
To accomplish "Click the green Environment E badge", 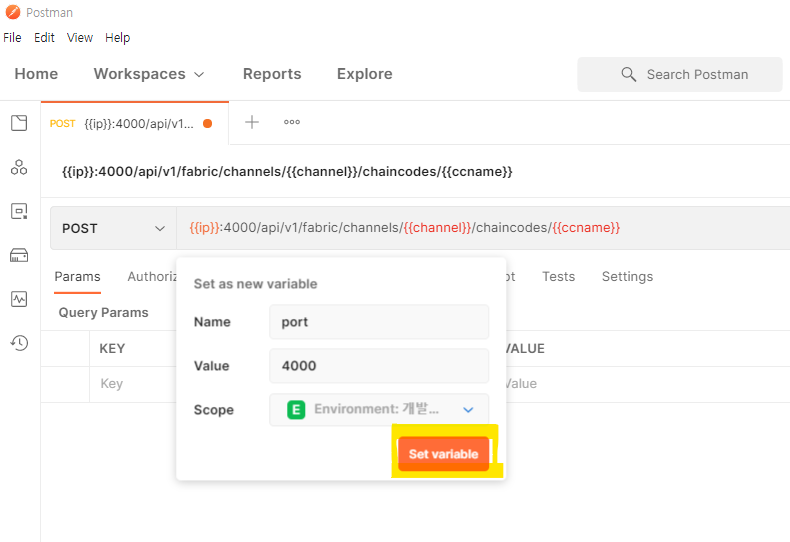I will point(296,410).
